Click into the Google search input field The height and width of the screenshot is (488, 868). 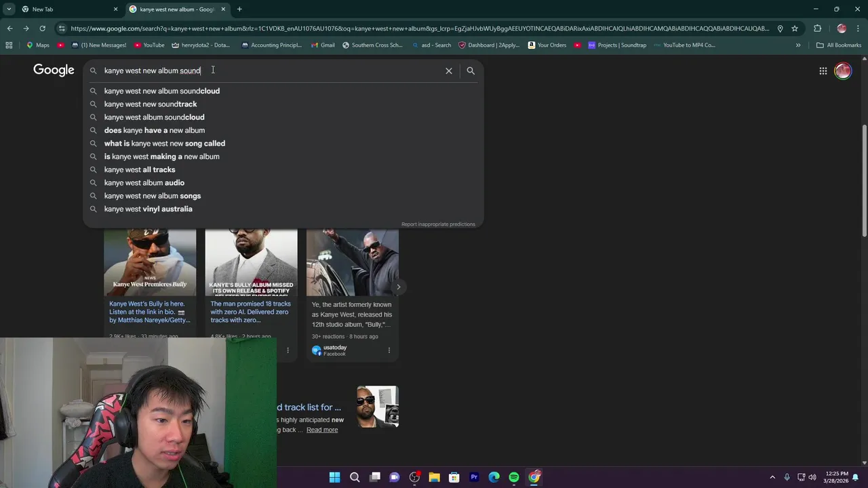click(271, 70)
